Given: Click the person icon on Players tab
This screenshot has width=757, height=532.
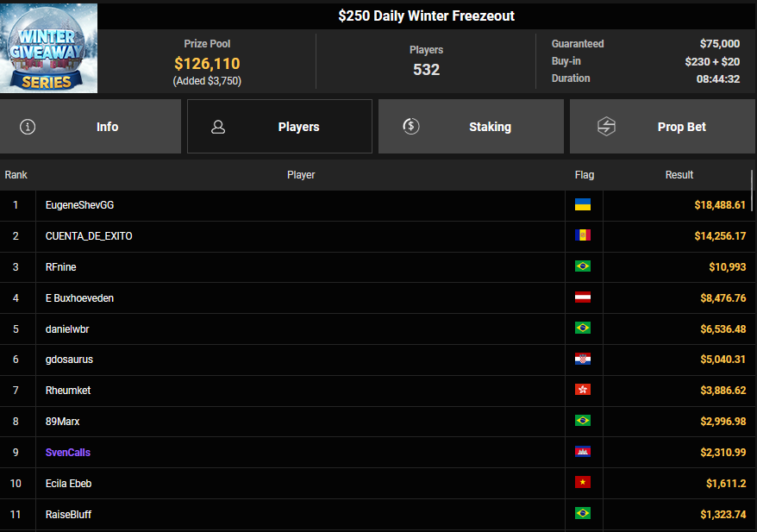Looking at the screenshot, I should 218,127.
